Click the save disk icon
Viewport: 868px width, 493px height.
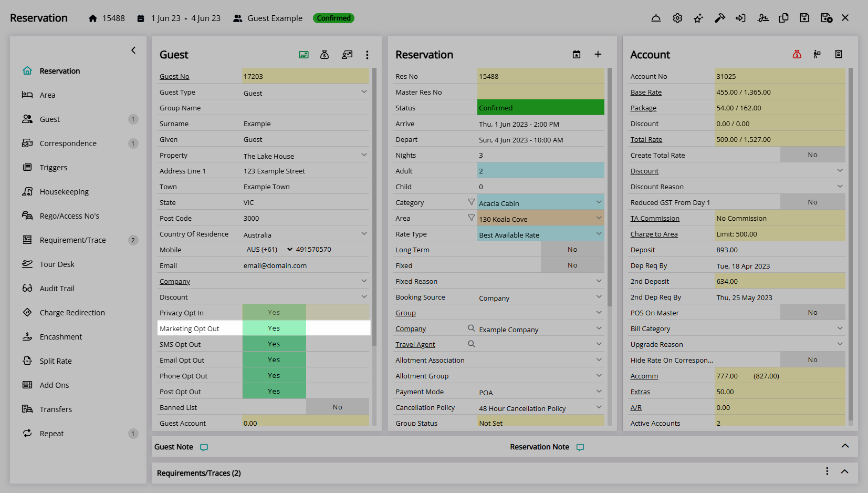point(804,18)
